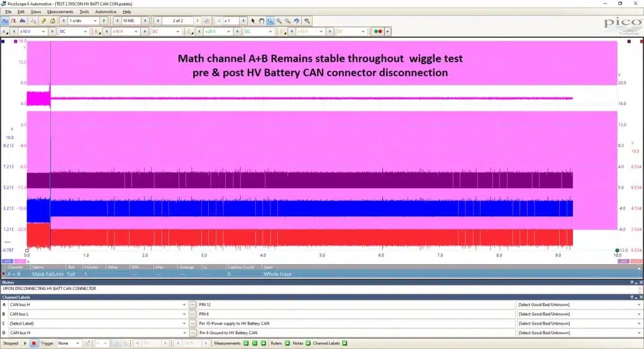Open Channel C DC coupling dropdown
The width and height of the screenshot is (644, 349).
pyautogui.click(x=270, y=31)
